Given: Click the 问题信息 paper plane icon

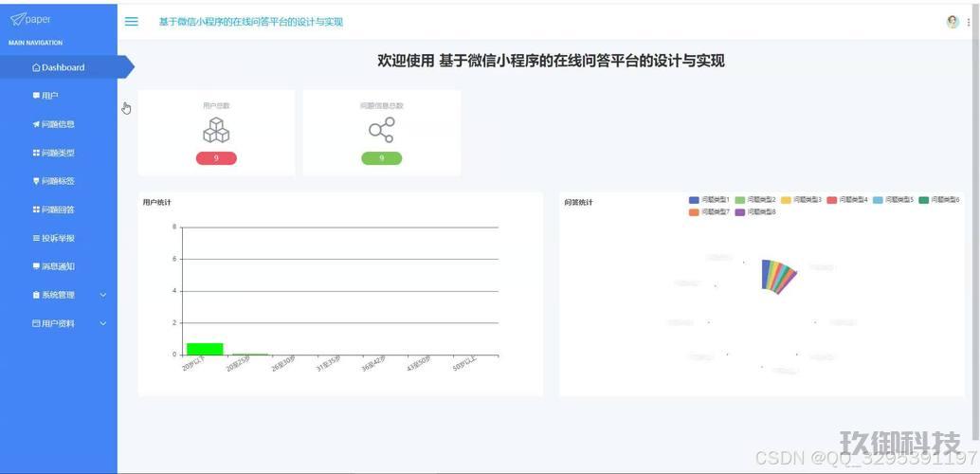Looking at the screenshot, I should tap(36, 124).
